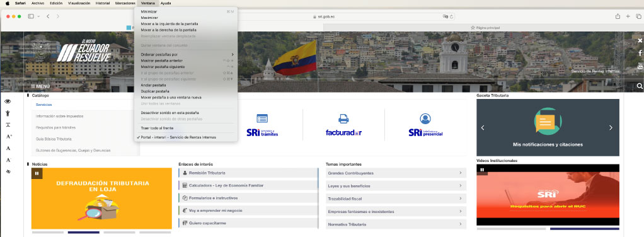Open the Archivo menu
The image size is (644, 237).
[x=38, y=3]
